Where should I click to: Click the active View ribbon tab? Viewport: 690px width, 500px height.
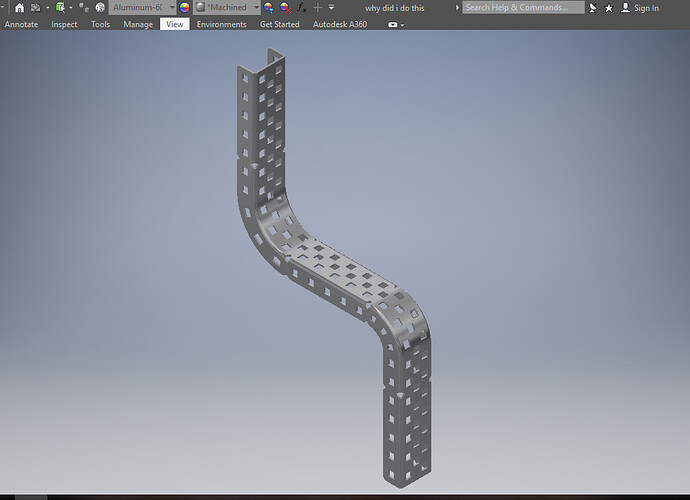(x=175, y=25)
